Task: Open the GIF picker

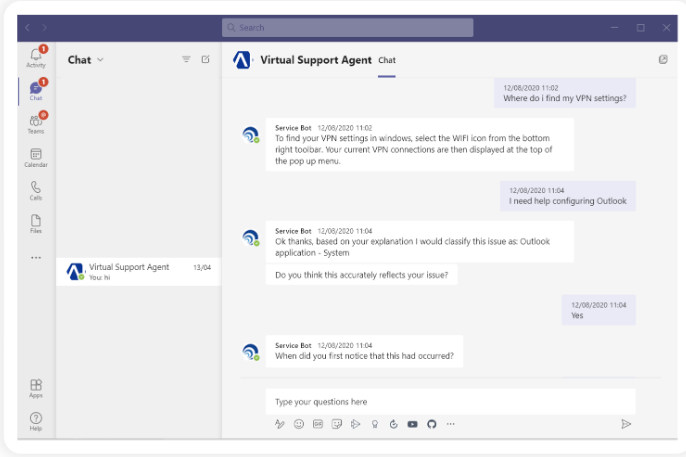Action: 317,424
